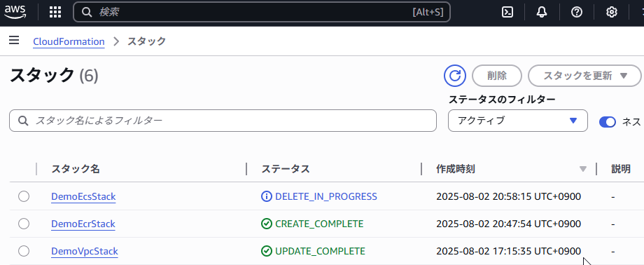
Task: Expand the スタックを更新 dropdown button
Action: pos(584,76)
